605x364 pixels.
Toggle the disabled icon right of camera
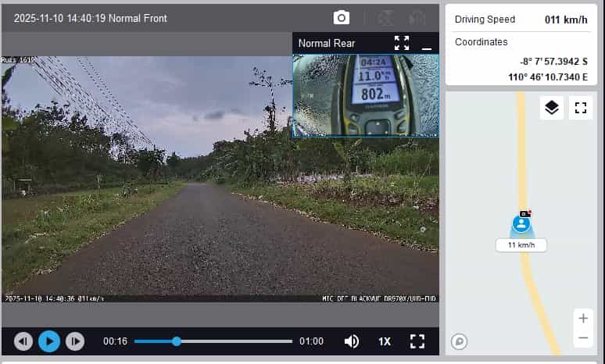[x=385, y=18]
